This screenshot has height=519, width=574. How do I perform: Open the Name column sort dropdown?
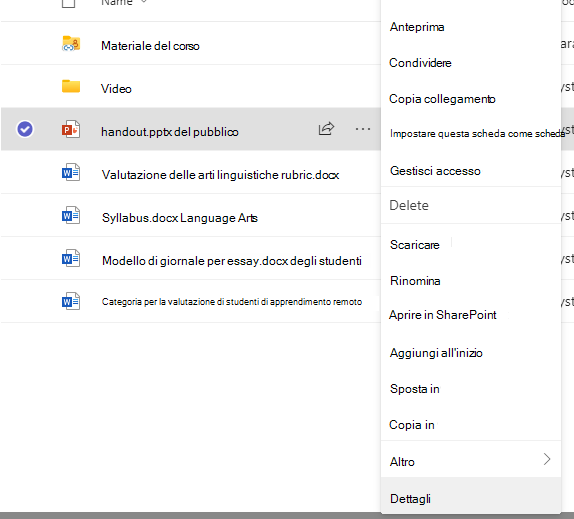click(x=144, y=2)
